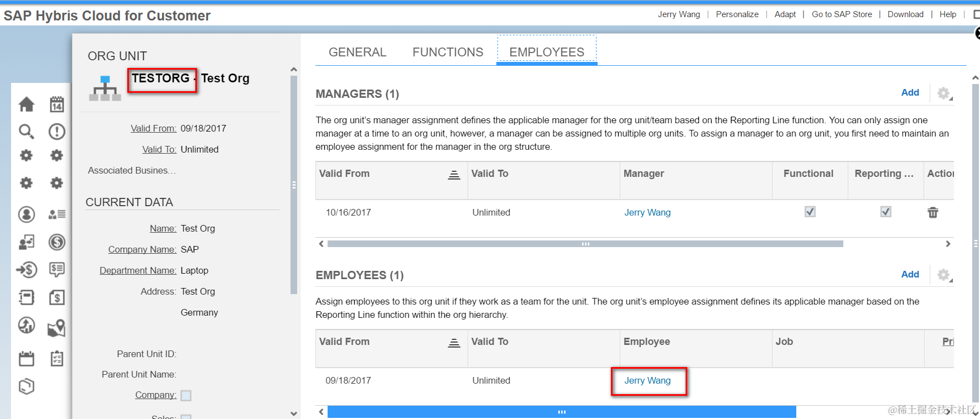Switch to the FUNCTIONS tab
The height and width of the screenshot is (419, 980).
click(448, 52)
